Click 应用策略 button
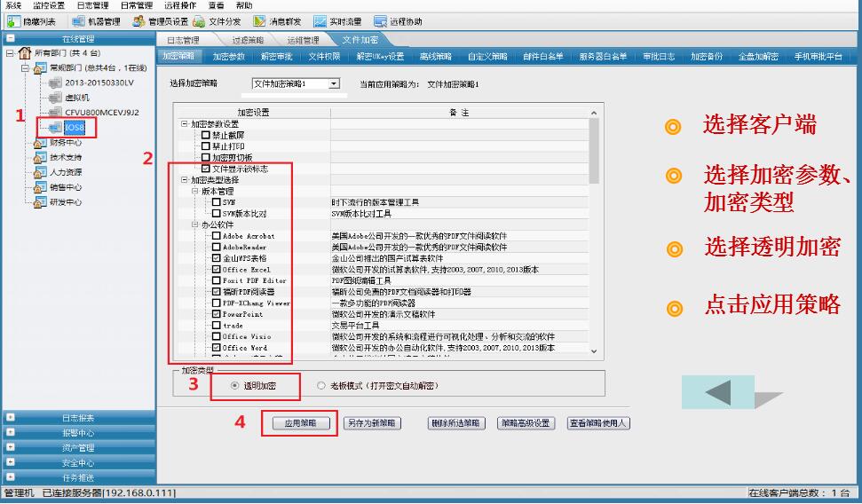Image resolution: width=862 pixels, height=504 pixels. 301,423
